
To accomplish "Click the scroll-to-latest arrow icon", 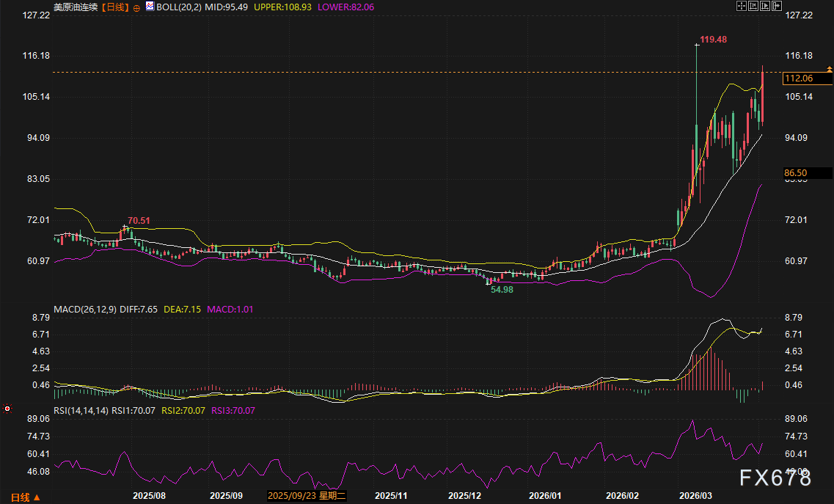I will [776, 7].
